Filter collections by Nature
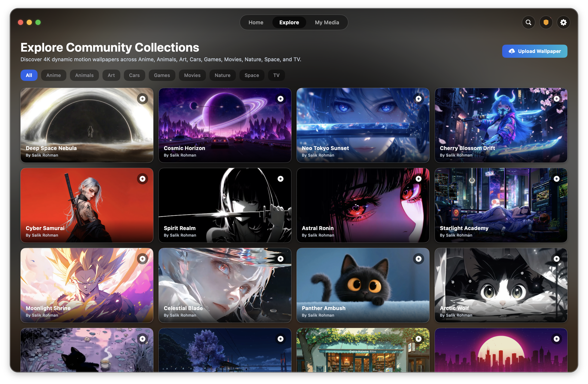 [x=222, y=75]
